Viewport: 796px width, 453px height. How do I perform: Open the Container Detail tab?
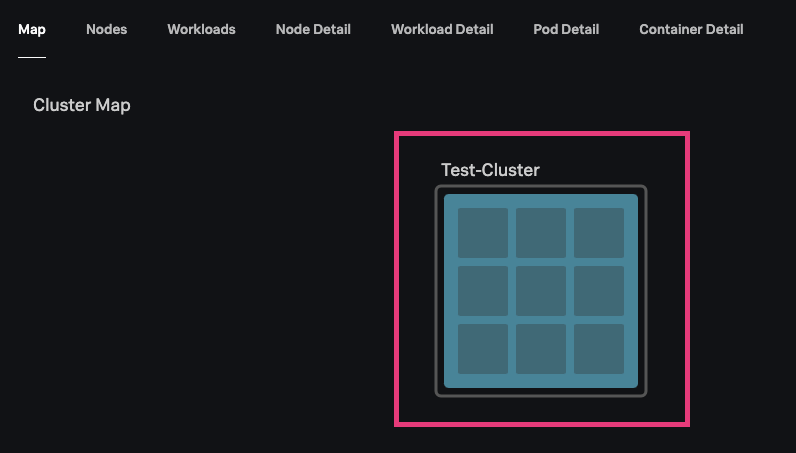691,29
